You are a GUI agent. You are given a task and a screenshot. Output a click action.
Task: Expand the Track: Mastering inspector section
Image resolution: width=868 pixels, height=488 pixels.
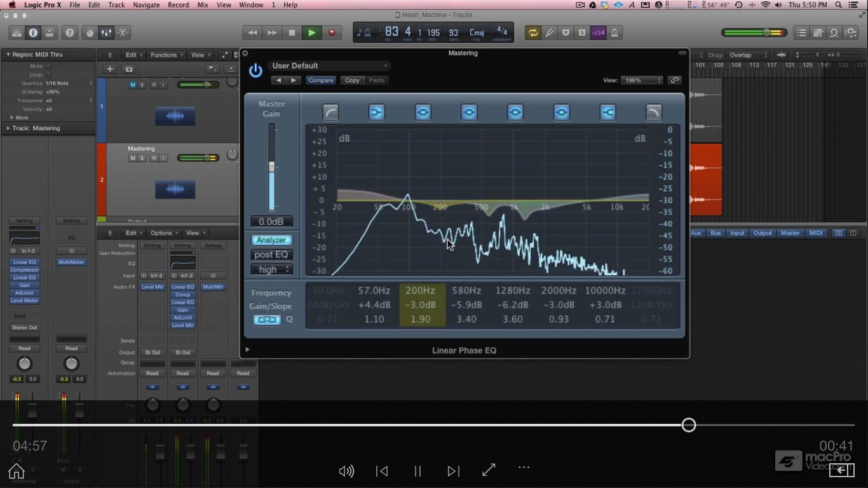(x=8, y=128)
